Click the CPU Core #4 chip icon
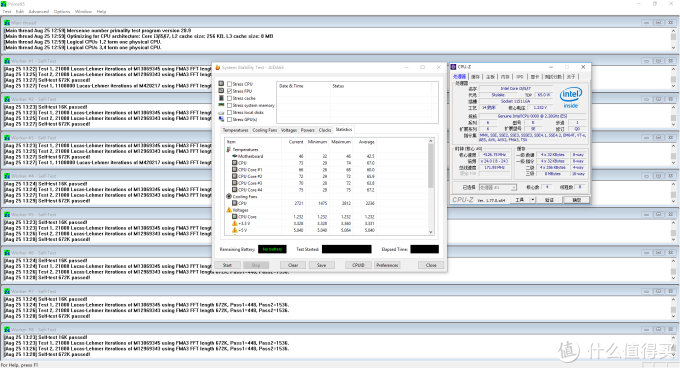The width and height of the screenshot is (680, 368). point(235,190)
